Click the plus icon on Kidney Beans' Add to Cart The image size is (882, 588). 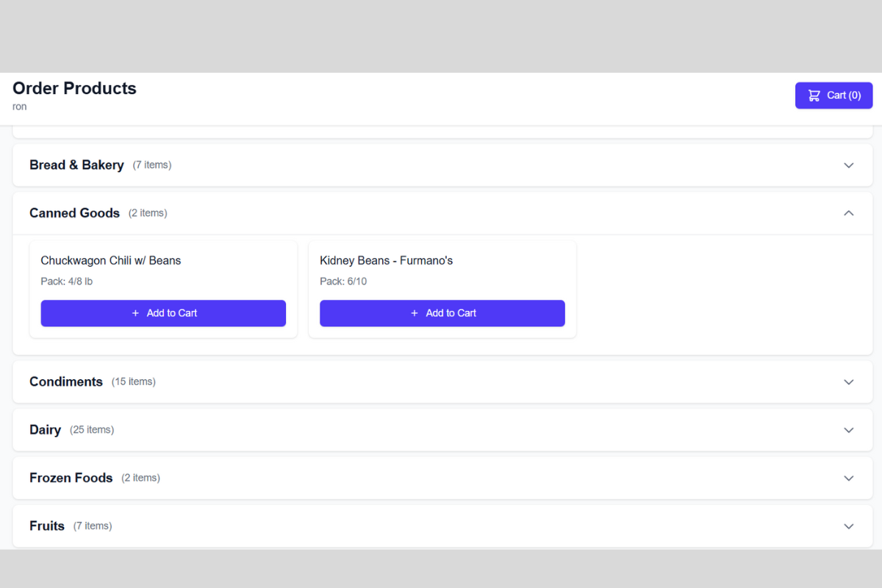(x=414, y=313)
